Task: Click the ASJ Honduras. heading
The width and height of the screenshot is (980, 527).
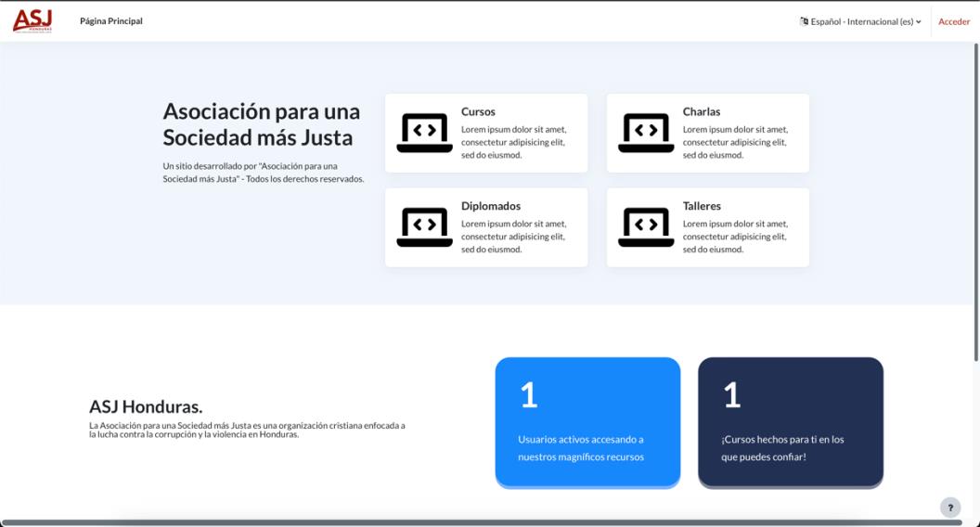Action: (x=146, y=407)
